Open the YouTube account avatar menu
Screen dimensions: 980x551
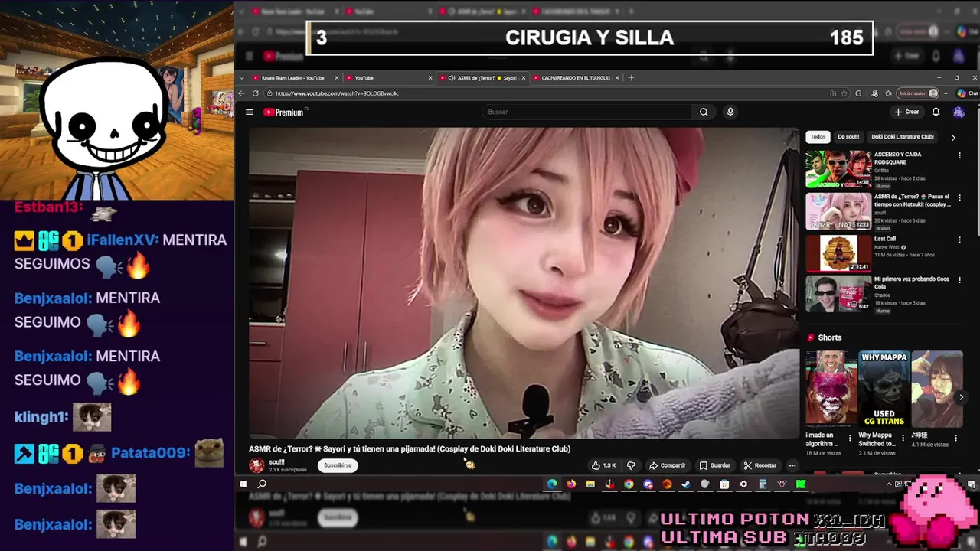pos(959,112)
